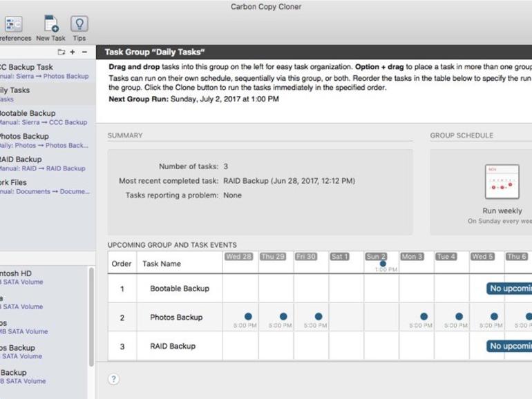Select RAID Backup row in table
The width and height of the screenshot is (532, 399).
coord(320,346)
